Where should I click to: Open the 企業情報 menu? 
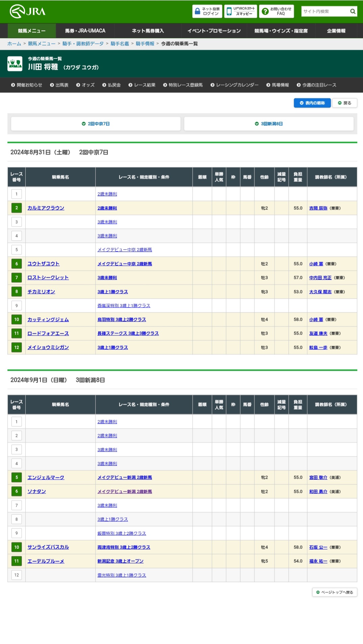[x=336, y=31]
